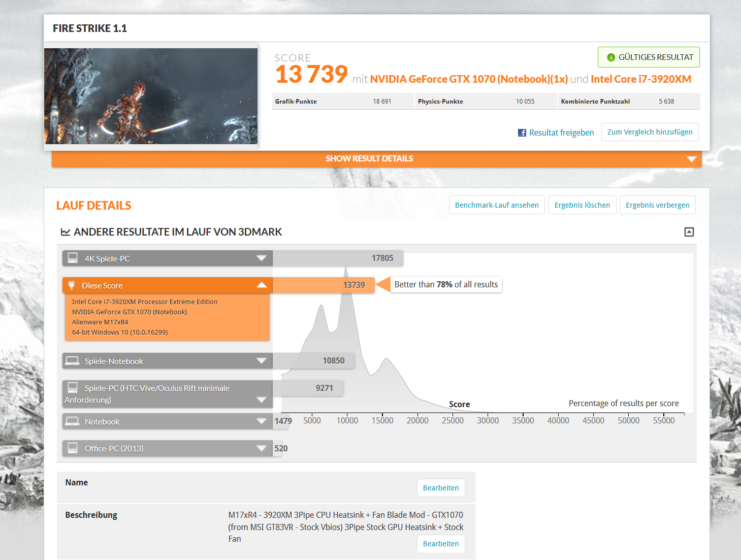Click the desktop icon for Office-PC (2013)
Viewport: 741px width, 560px height.
(73, 448)
